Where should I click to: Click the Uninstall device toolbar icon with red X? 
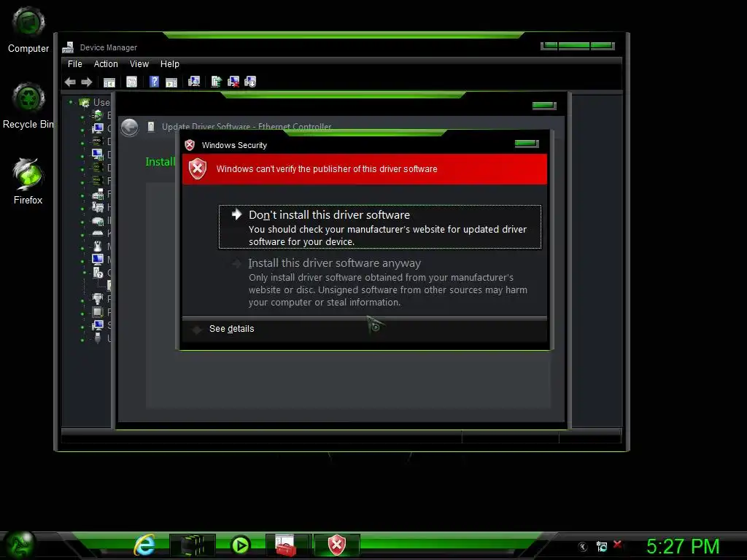coord(233,82)
